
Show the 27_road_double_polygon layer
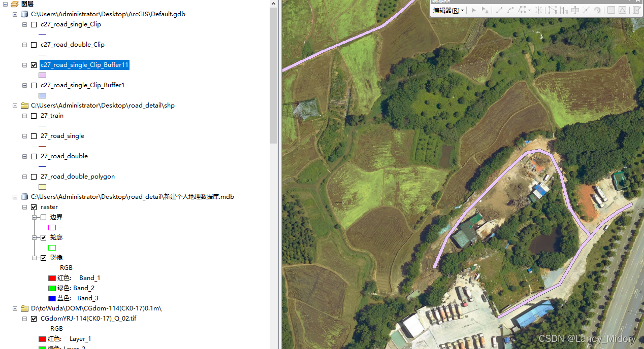coord(34,177)
